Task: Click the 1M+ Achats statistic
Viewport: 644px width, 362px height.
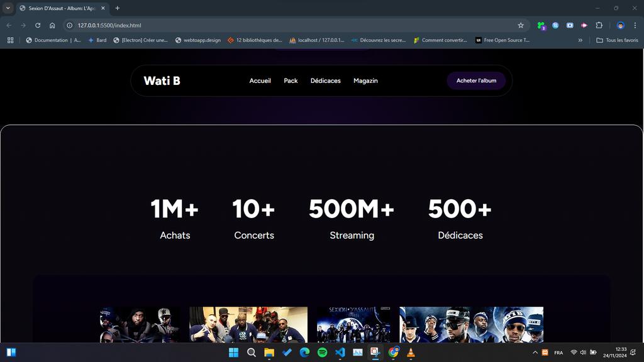Action: coord(175,219)
